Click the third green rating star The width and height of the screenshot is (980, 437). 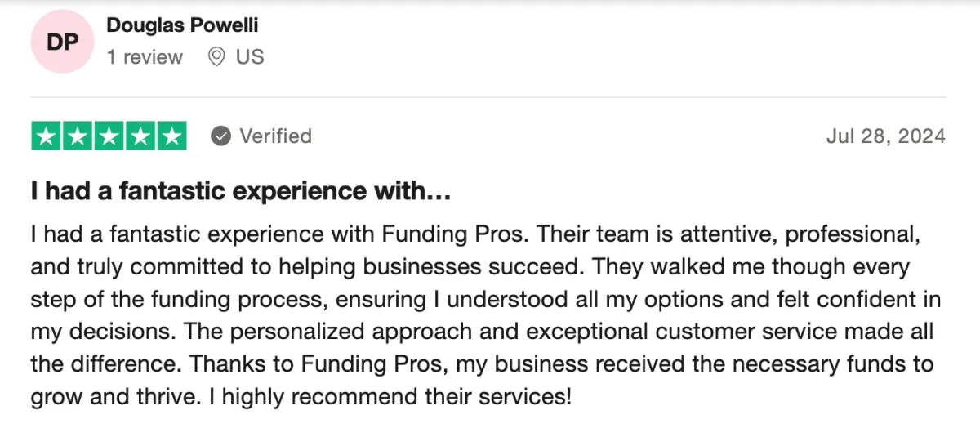pos(109,136)
